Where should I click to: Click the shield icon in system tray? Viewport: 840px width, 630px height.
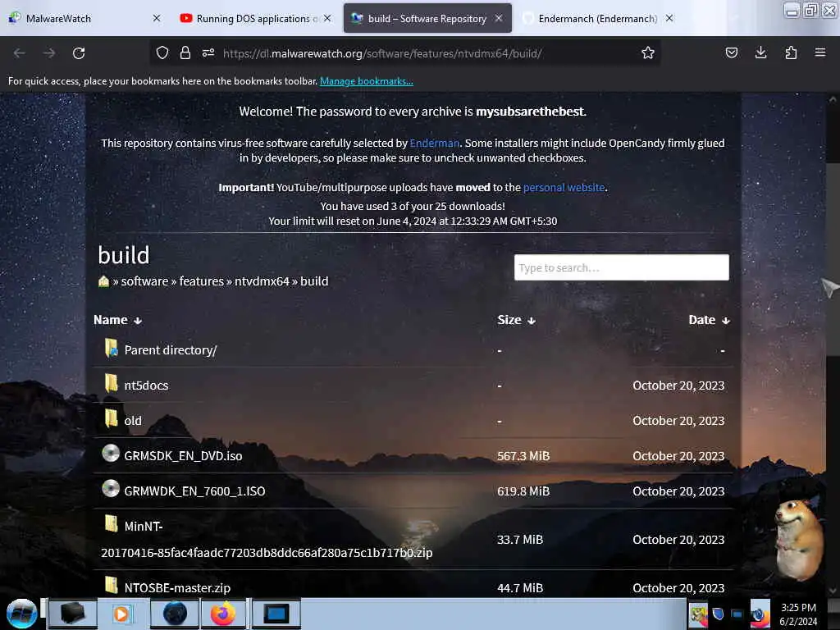[x=718, y=614]
